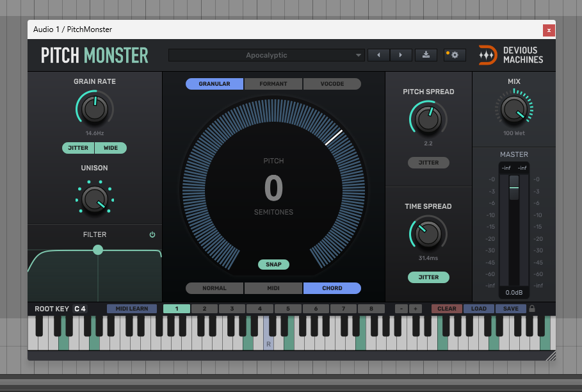This screenshot has height=392, width=582.
Task: Click the 0.0dB master gain readout
Action: (x=514, y=293)
